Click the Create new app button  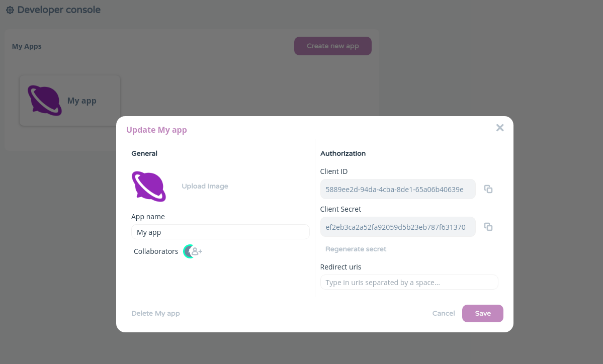coord(332,46)
